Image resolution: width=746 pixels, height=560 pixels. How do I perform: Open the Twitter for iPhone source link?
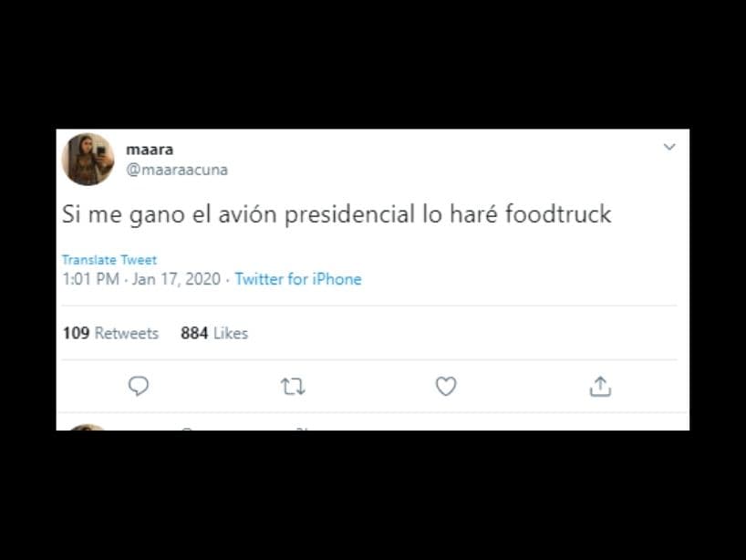[298, 279]
